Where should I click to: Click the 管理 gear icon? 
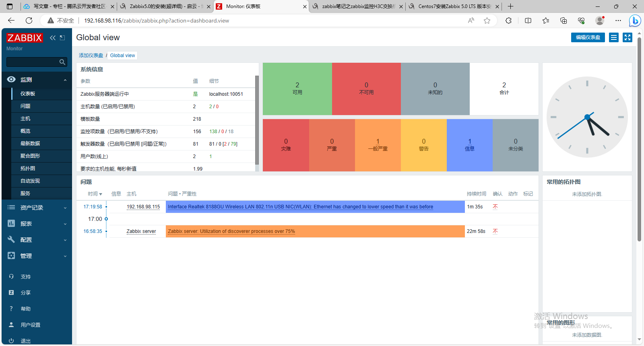point(11,255)
